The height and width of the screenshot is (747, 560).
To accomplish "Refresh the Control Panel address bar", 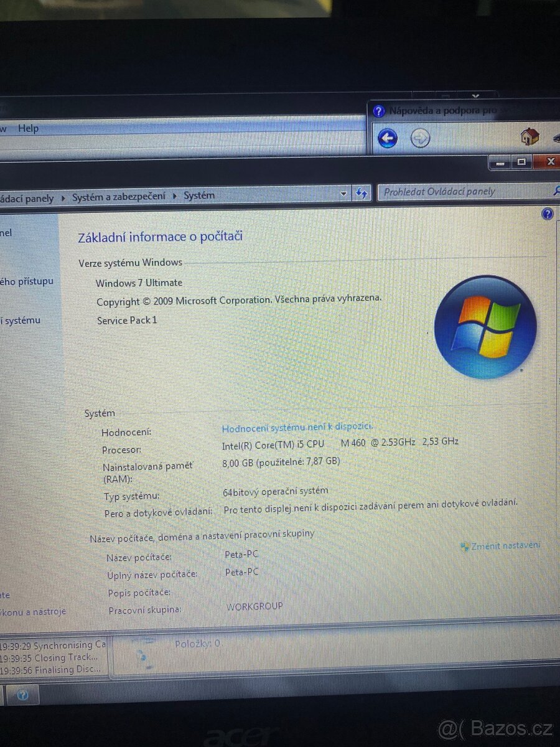I will point(362,194).
